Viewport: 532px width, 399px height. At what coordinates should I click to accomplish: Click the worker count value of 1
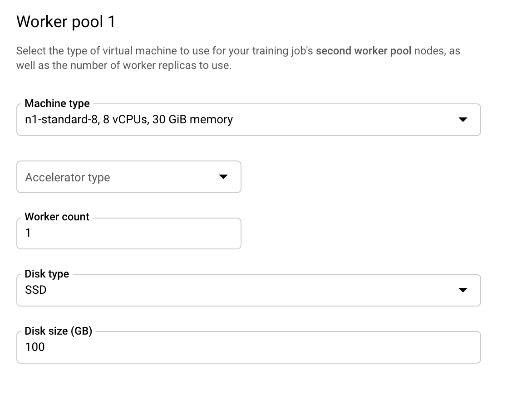point(29,233)
